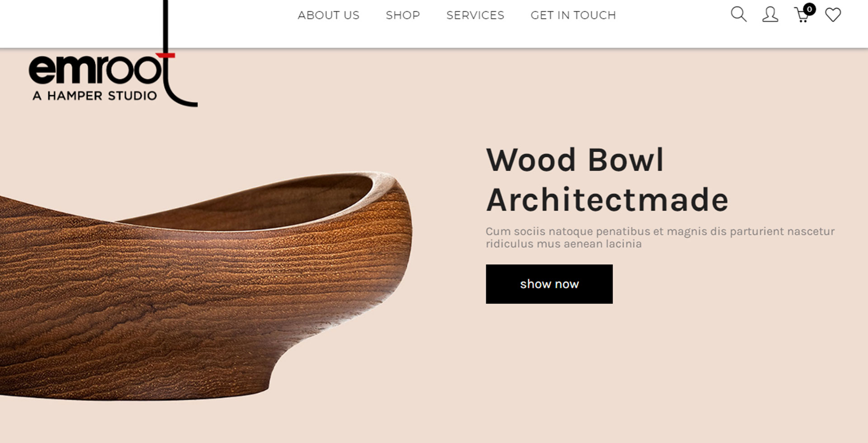Click the black show now button
The height and width of the screenshot is (443, 868).
coord(549,284)
